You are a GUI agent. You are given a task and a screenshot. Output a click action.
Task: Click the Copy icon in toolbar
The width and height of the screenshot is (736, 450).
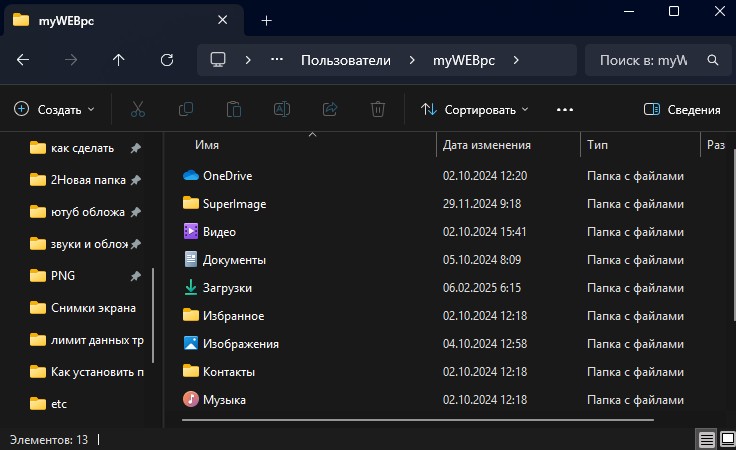tap(186, 109)
